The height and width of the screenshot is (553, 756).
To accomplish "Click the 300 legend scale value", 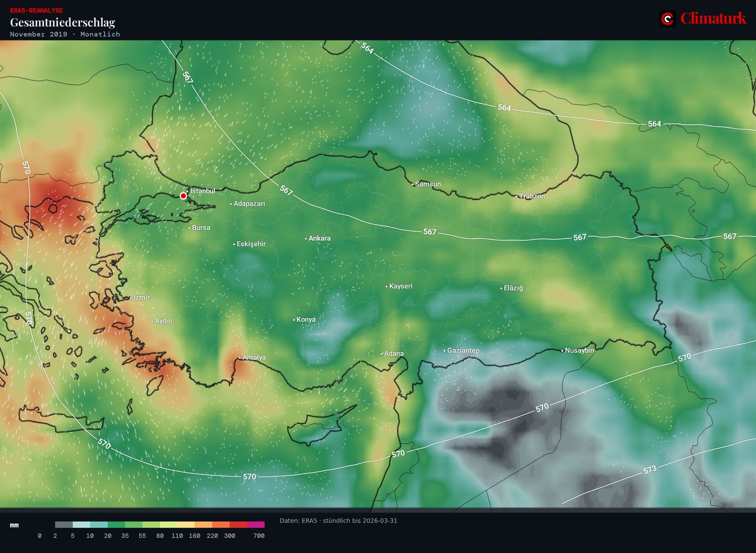I will pos(230,536).
